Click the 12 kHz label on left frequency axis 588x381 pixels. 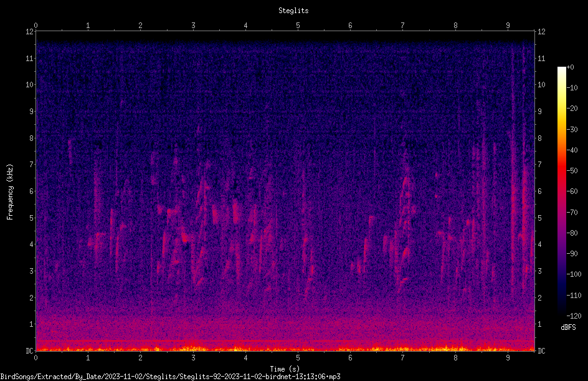(x=30, y=32)
